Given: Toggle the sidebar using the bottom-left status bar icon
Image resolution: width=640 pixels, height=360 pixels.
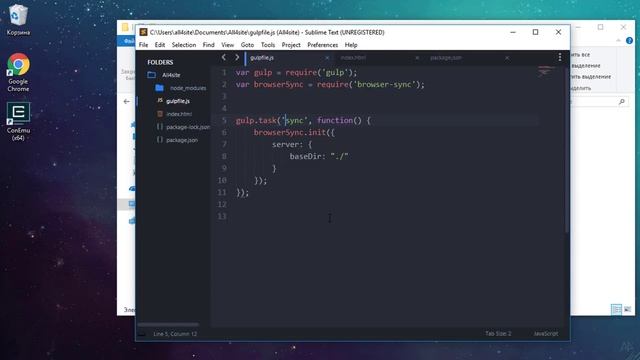Looking at the screenshot, I should pos(142,334).
